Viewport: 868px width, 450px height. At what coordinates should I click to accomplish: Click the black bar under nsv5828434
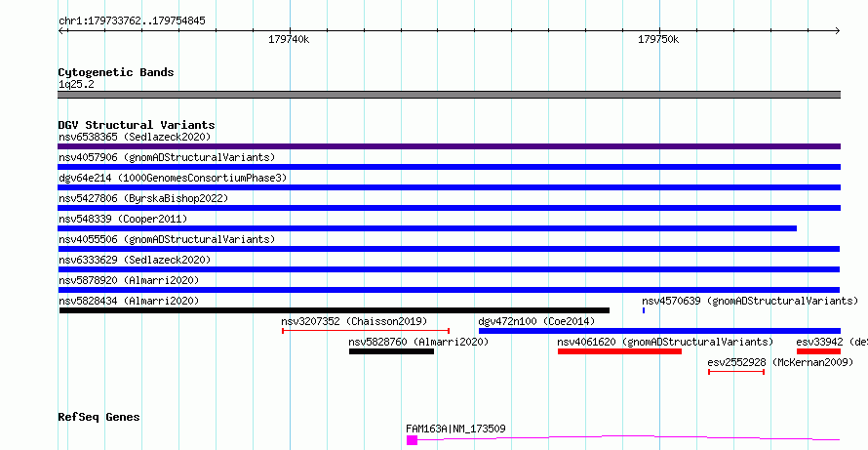point(335,310)
